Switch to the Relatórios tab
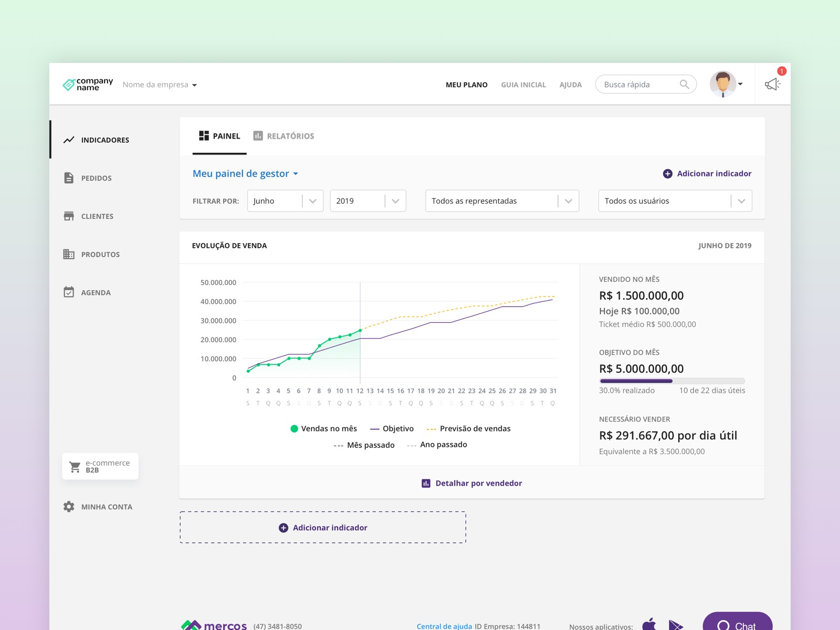This screenshot has width=840, height=630. [x=283, y=136]
